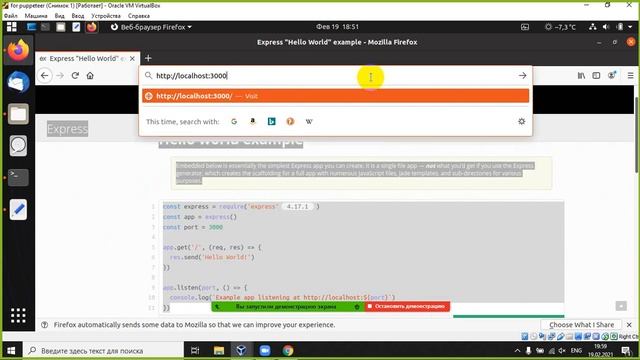The width and height of the screenshot is (640, 360).
Task: Open the clock showing Фев 19 18:51
Action: [x=337, y=27]
